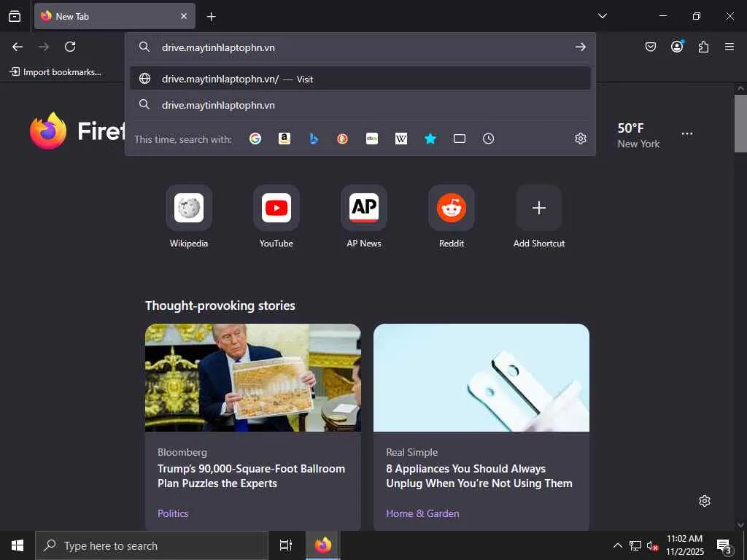The image size is (747, 560).
Task: Open a new tab with plus button
Action: [x=211, y=17]
